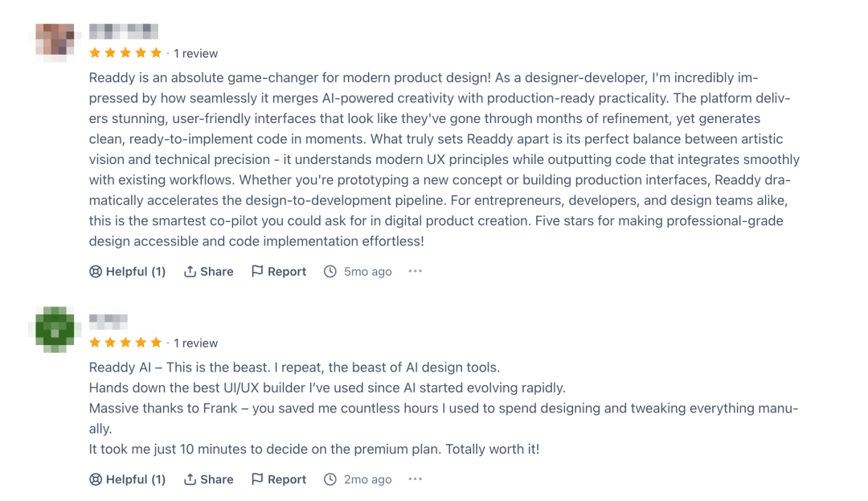Screen dimensions: 868x501
Task: Open the more options ellipsis on first review
Action: [x=416, y=271]
